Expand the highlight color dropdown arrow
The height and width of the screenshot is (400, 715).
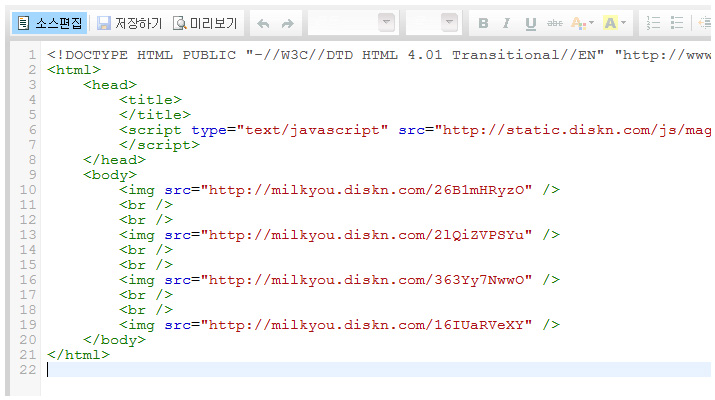(x=623, y=22)
